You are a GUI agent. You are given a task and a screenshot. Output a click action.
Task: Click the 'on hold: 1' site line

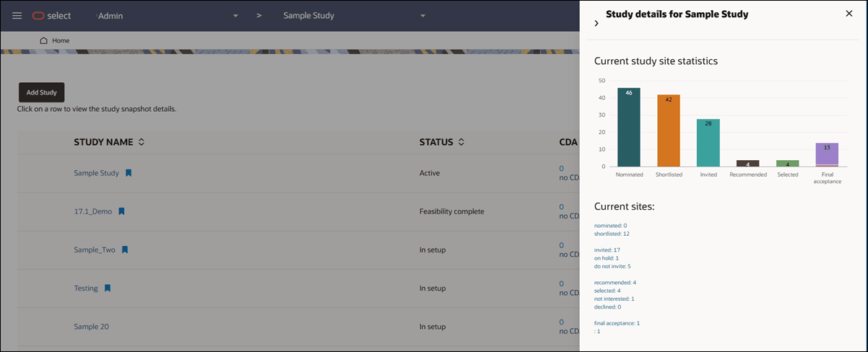tap(607, 258)
